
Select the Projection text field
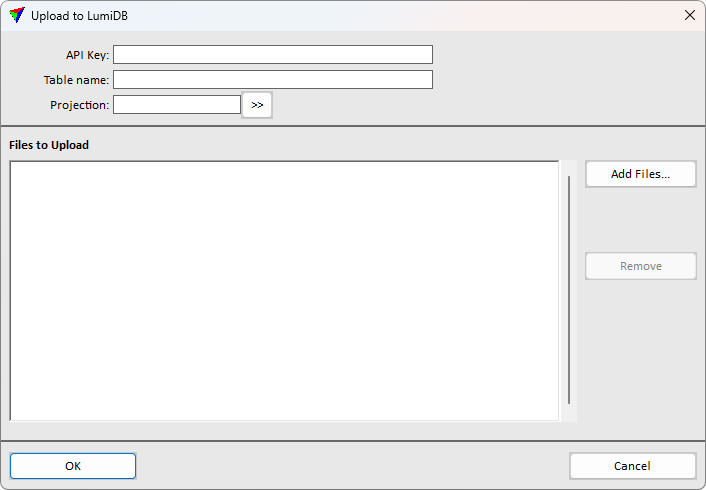click(x=177, y=104)
